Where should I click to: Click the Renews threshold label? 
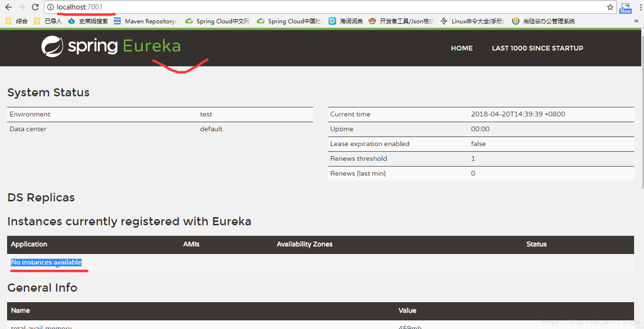tap(358, 159)
